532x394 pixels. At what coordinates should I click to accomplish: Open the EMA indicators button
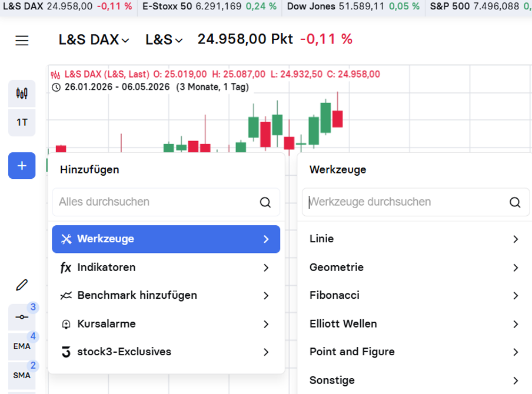[x=22, y=346]
